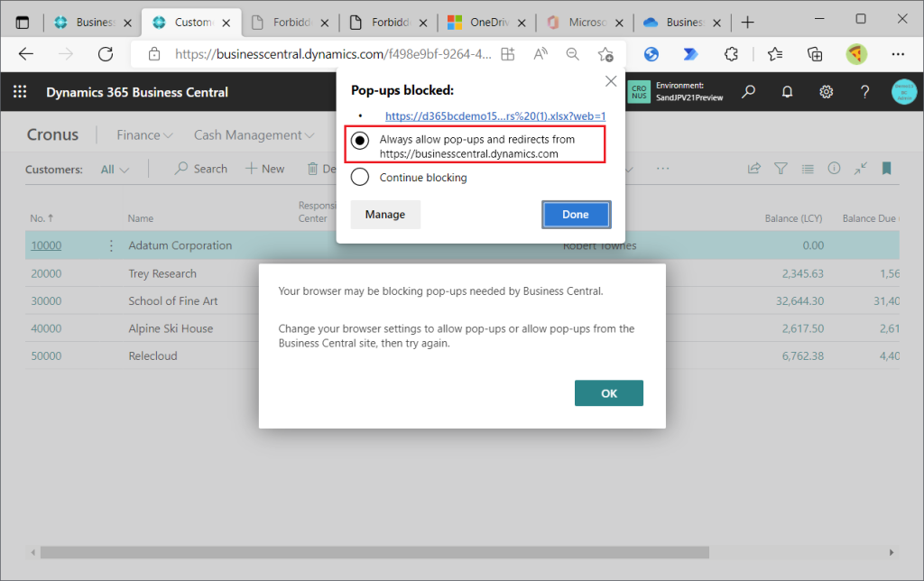The width and height of the screenshot is (924, 581).
Task: Click Search in the Customers toolbar
Action: click(x=201, y=169)
